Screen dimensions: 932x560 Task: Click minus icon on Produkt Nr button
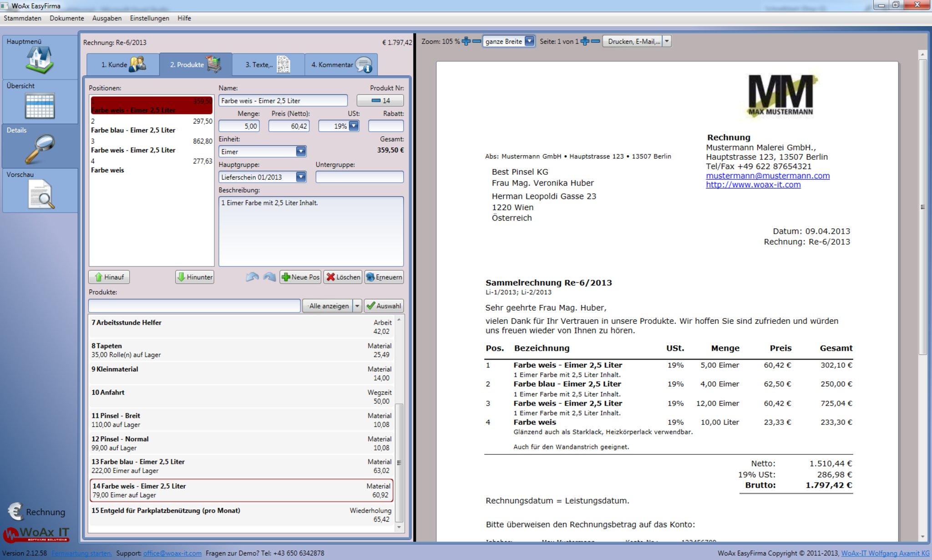tap(376, 101)
